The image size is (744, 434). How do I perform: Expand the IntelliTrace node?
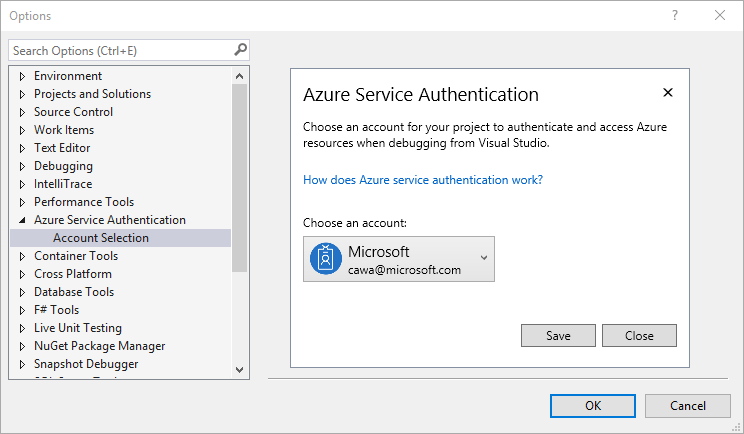point(22,185)
